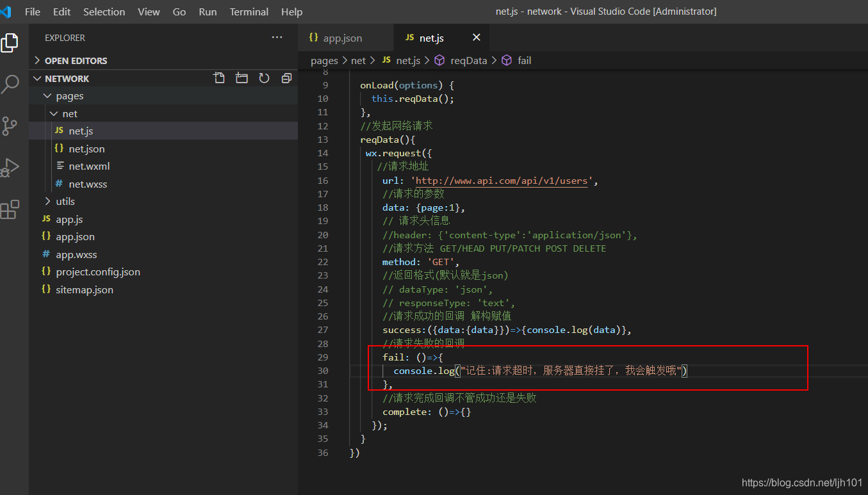Open app.js in the file tree
The width and height of the screenshot is (868, 495).
(163, 219)
